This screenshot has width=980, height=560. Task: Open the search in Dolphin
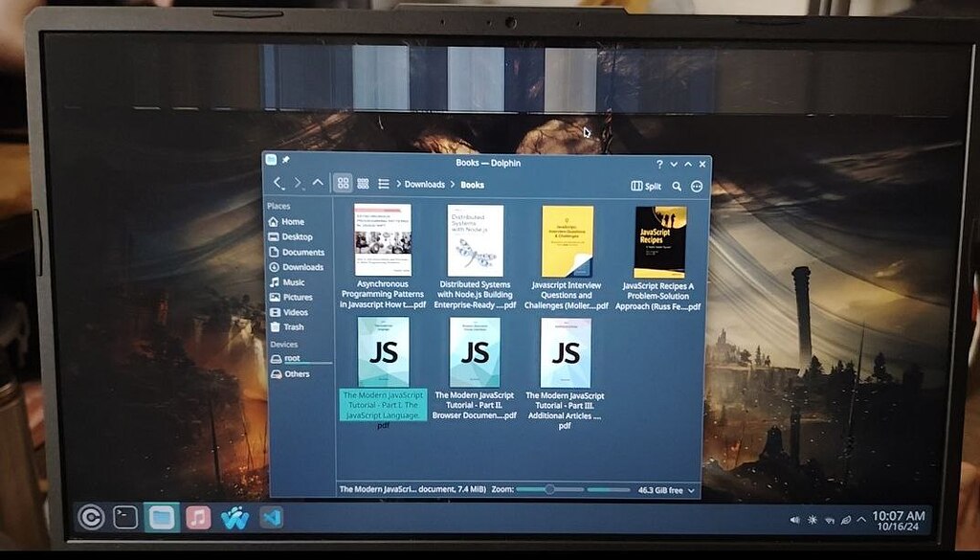[x=675, y=186]
